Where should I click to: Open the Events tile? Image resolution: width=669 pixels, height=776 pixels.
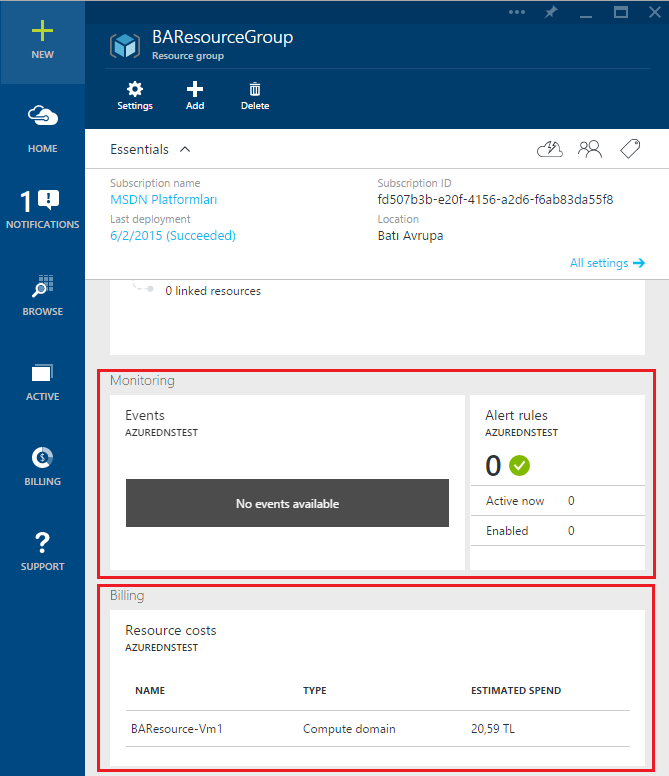(287, 483)
